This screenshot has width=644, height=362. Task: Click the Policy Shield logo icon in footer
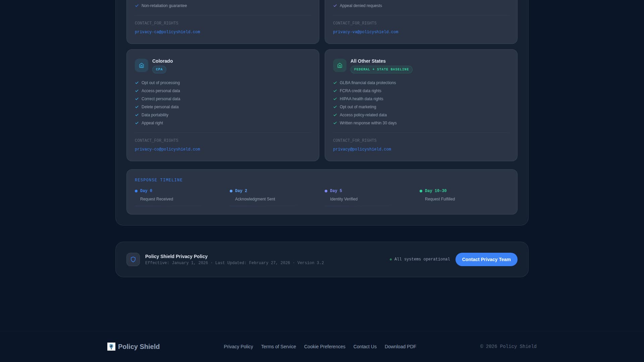(x=111, y=347)
